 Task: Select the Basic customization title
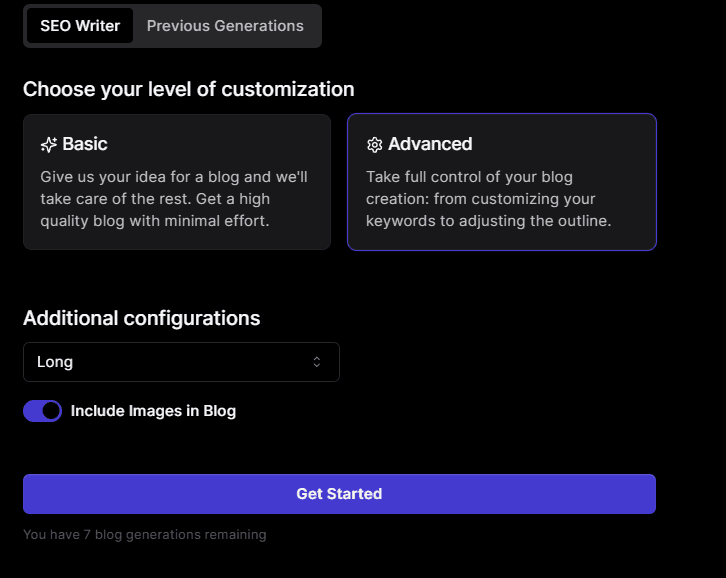tap(84, 144)
